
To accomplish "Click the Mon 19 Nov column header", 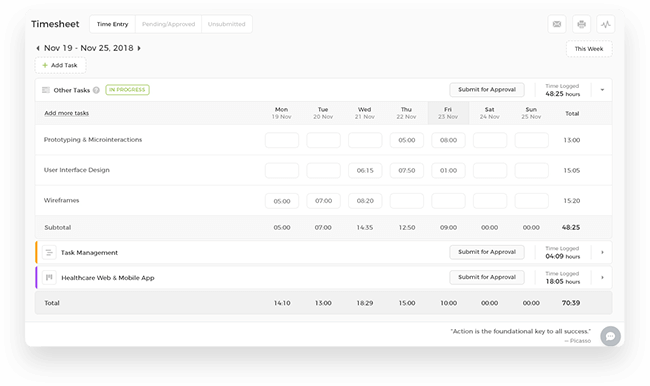I will pos(281,113).
